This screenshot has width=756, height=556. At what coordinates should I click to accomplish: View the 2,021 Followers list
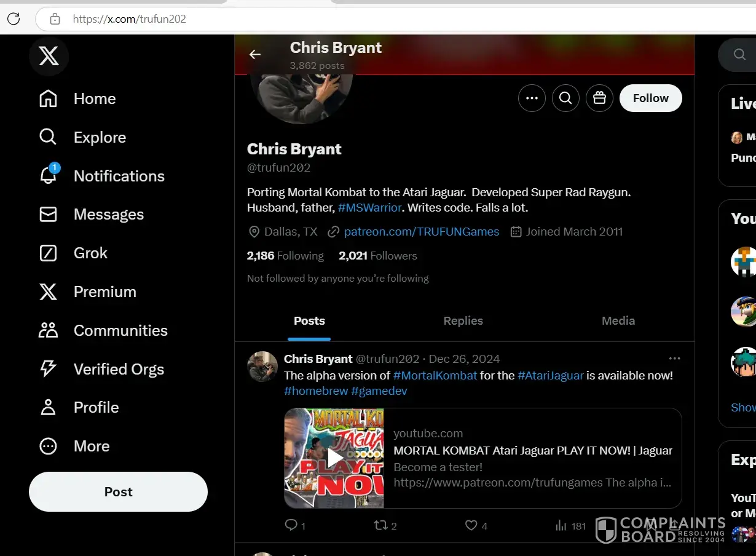click(x=378, y=256)
